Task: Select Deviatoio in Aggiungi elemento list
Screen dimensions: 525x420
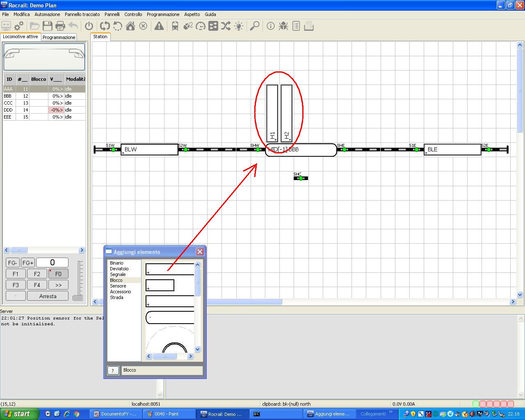Action: coord(119,269)
